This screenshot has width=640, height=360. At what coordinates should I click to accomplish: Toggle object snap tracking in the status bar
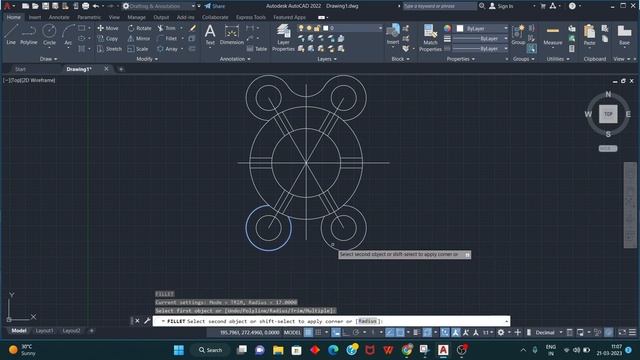390,333
